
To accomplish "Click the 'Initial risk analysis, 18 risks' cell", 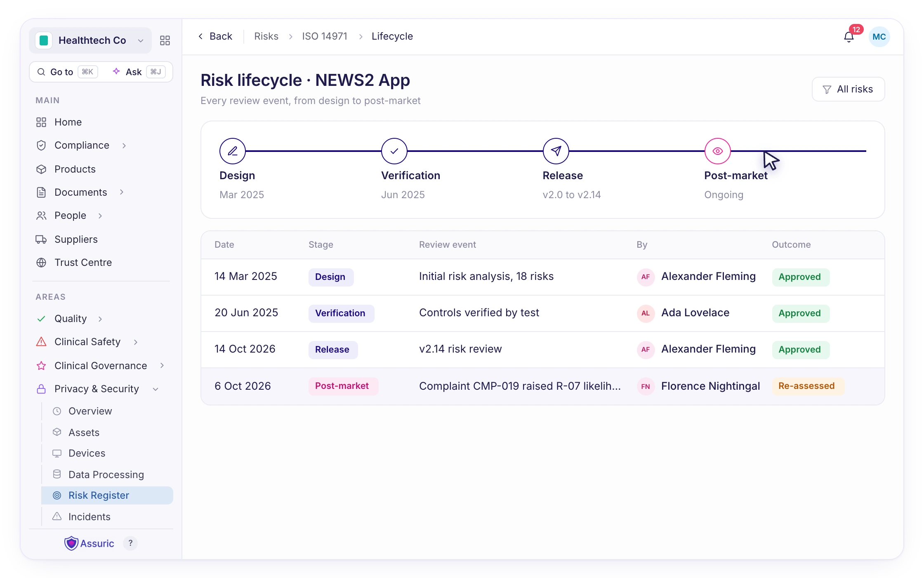I will pos(486,277).
